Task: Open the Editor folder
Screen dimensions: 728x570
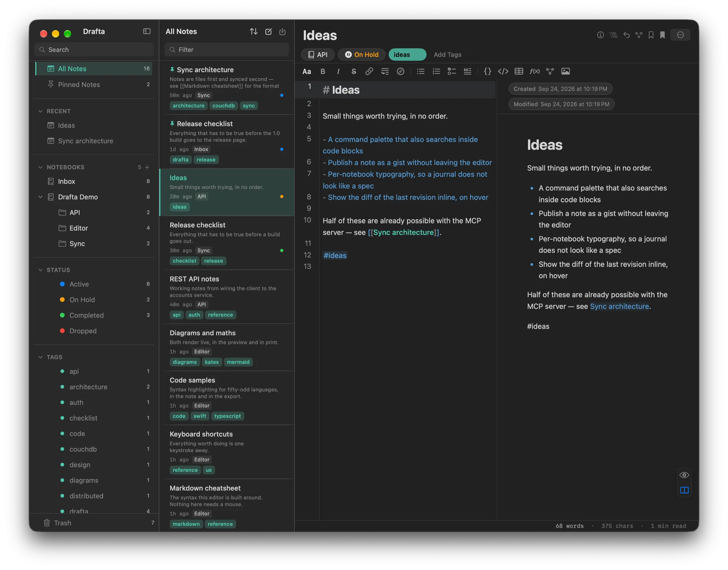Action: pos(94,228)
